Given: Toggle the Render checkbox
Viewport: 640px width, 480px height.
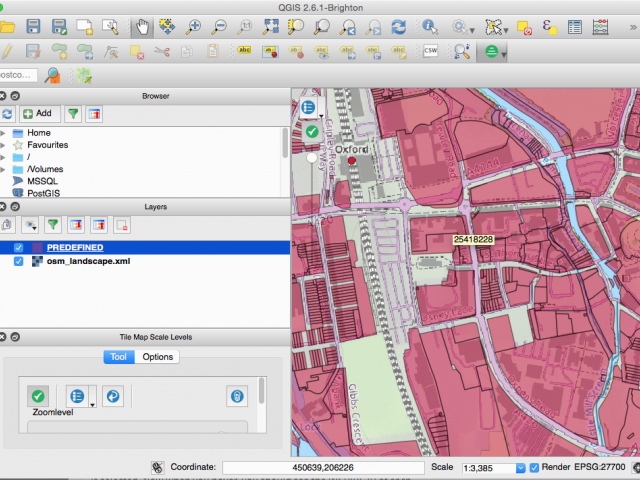Looking at the screenshot, I should click(x=534, y=468).
